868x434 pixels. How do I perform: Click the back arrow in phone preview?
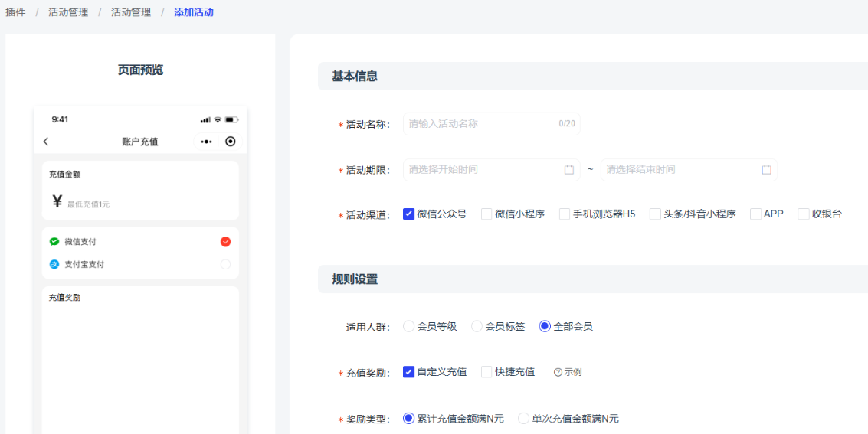click(46, 142)
